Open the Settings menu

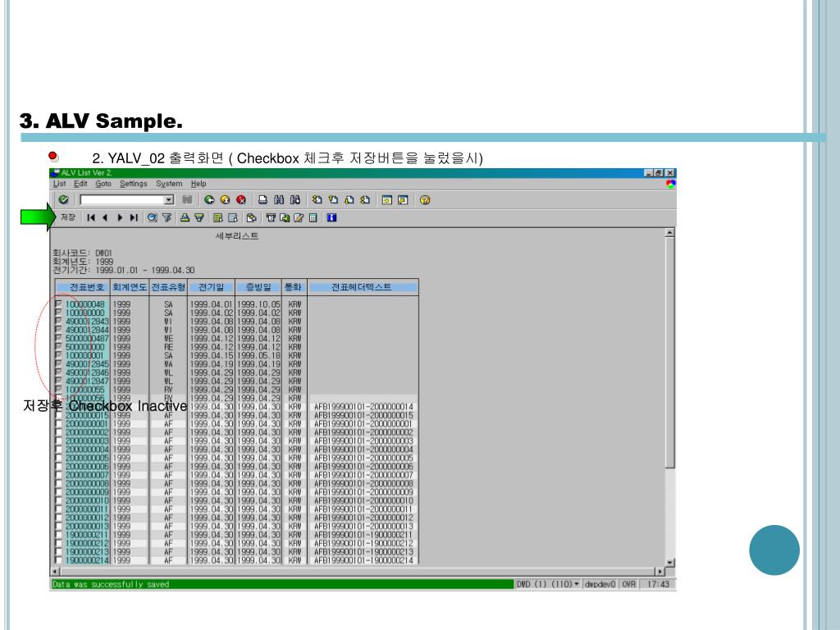pos(134,184)
